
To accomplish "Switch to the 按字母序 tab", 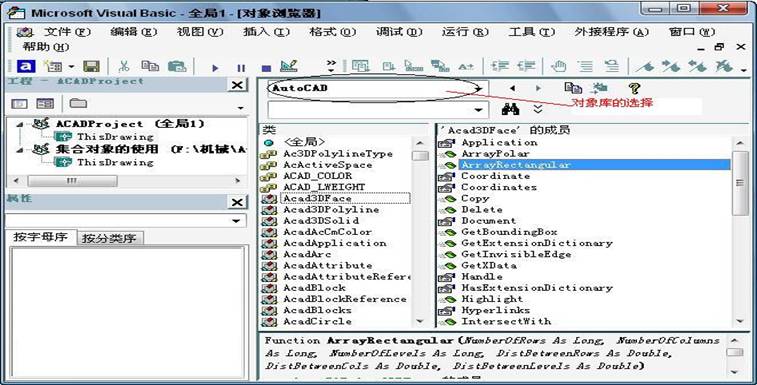I will point(41,237).
